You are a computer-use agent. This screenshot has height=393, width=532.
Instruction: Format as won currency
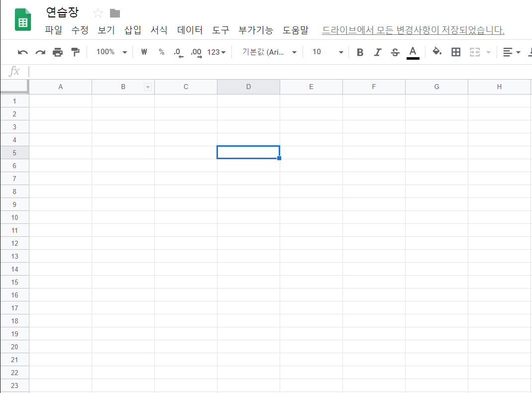(144, 52)
